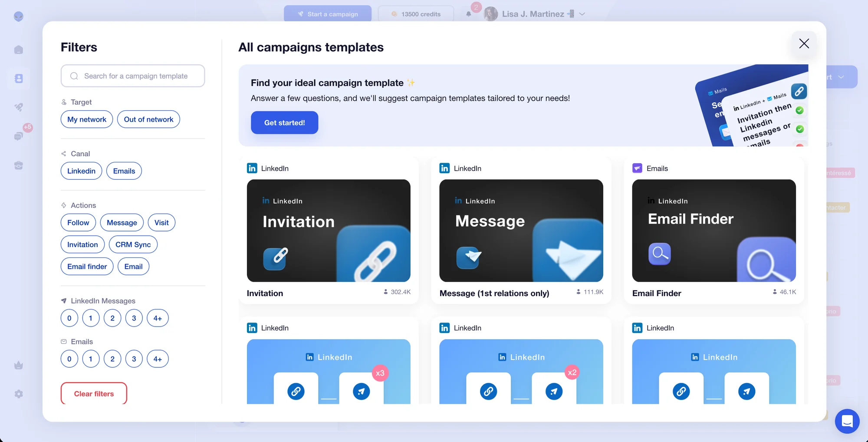This screenshot has height=442, width=868.
Task: Click the paper plane icon on Message card
Action: 468,257
